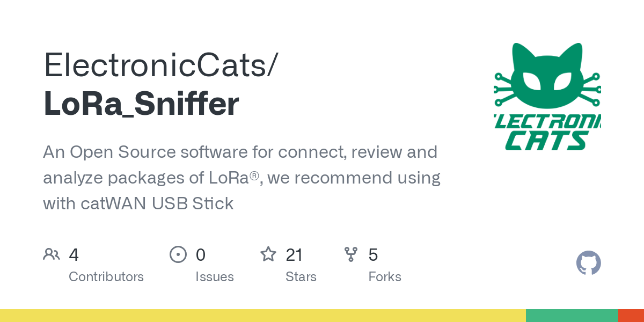Open the LoRa_Sniffer repository title
The width and height of the screenshot is (644, 322).
pyautogui.click(x=141, y=104)
